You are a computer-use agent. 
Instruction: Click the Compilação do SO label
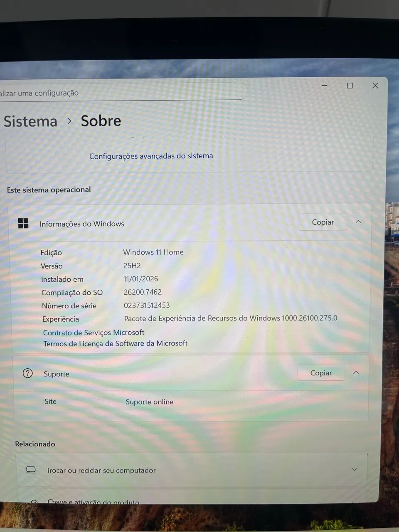pyautogui.click(x=72, y=293)
